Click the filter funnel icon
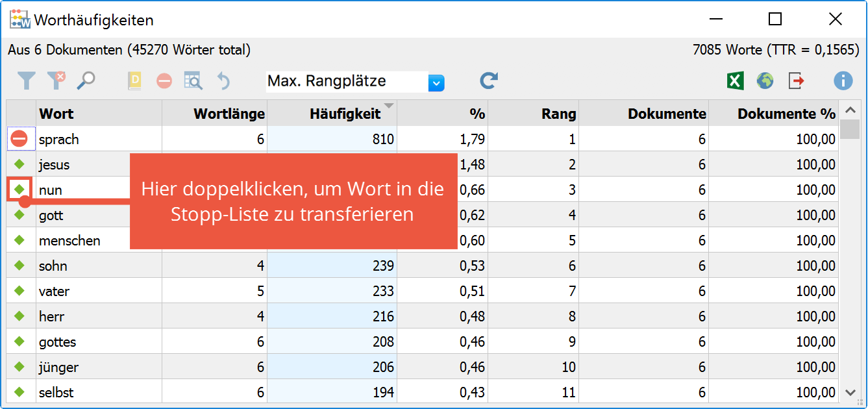 click(26, 81)
